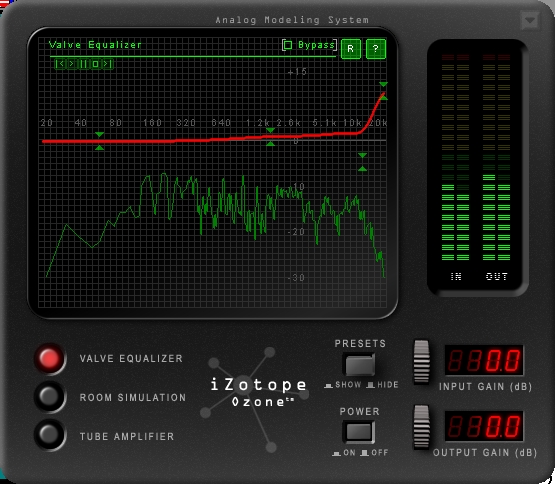
Task: Click the 'OUTPUT GAIN (dB)' label
Action: coord(485,452)
